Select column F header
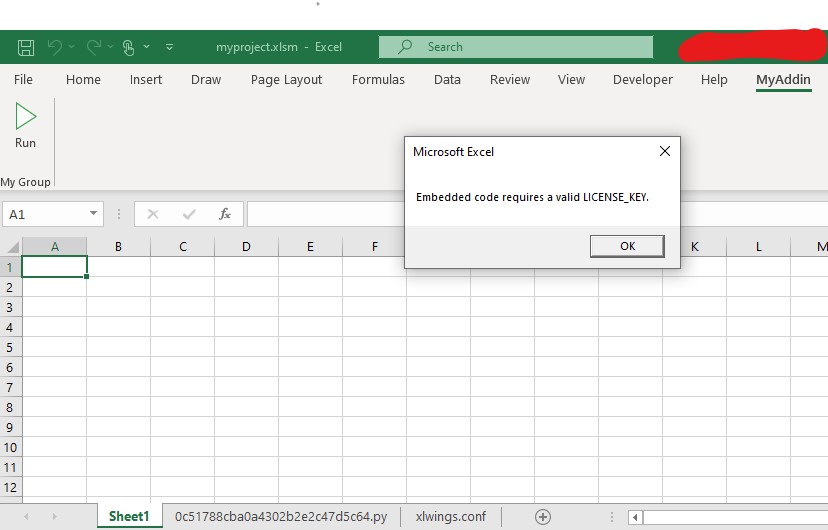The height and width of the screenshot is (530, 828). coord(374,247)
